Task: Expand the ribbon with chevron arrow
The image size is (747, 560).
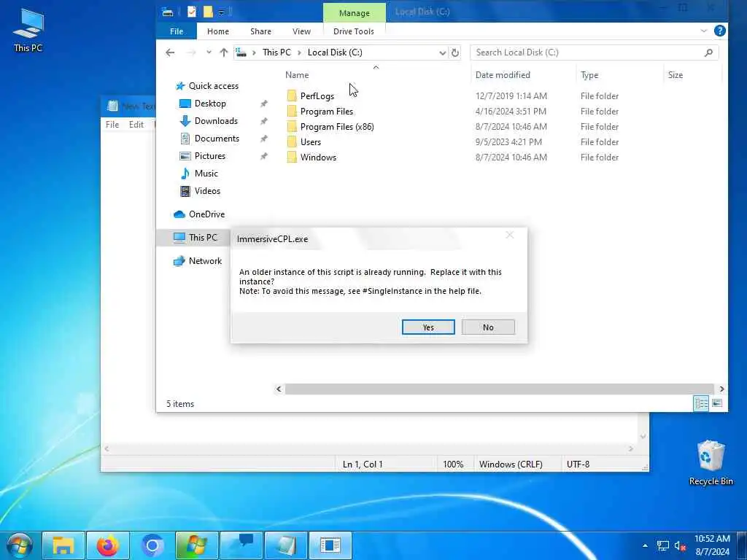Action: (703, 31)
